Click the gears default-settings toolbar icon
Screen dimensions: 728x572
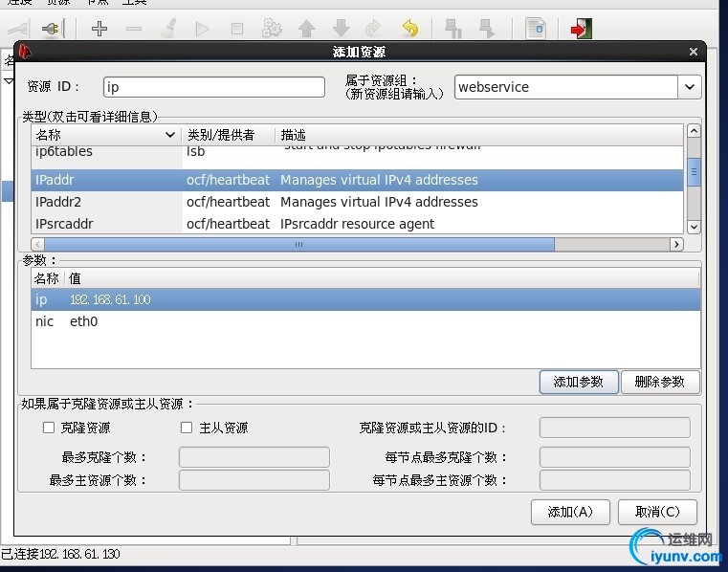coord(272,29)
